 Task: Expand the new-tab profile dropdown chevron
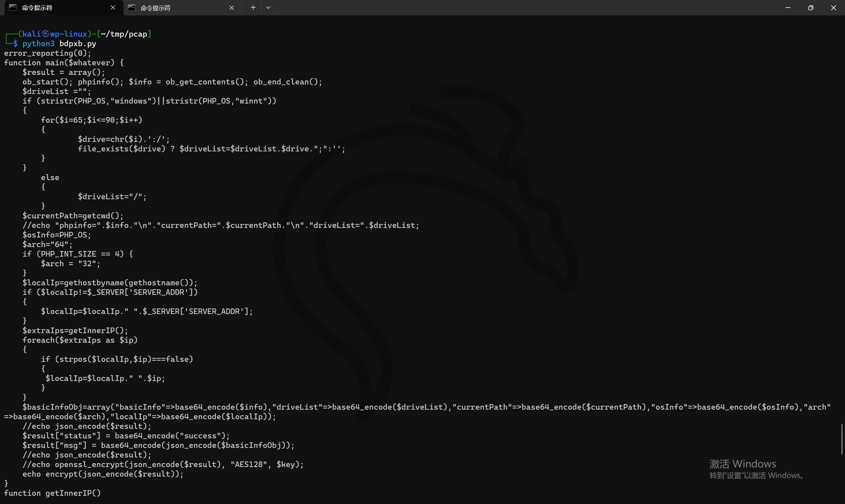268,8
